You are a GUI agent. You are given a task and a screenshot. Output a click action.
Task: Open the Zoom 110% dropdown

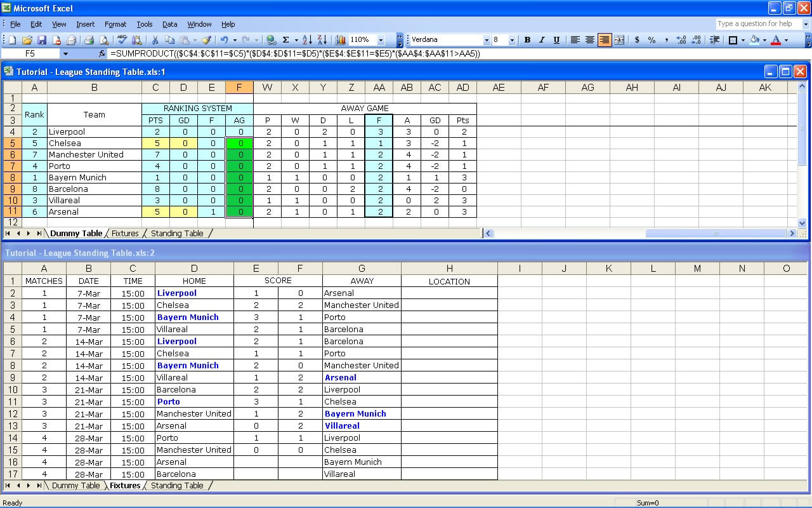tap(381, 40)
